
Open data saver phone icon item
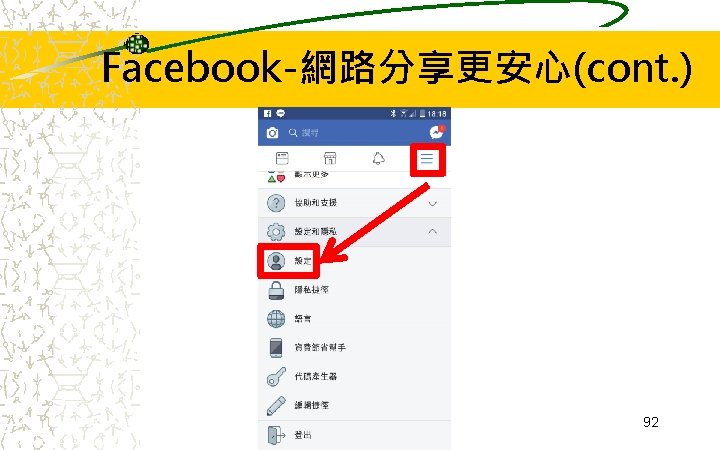click(x=354, y=348)
